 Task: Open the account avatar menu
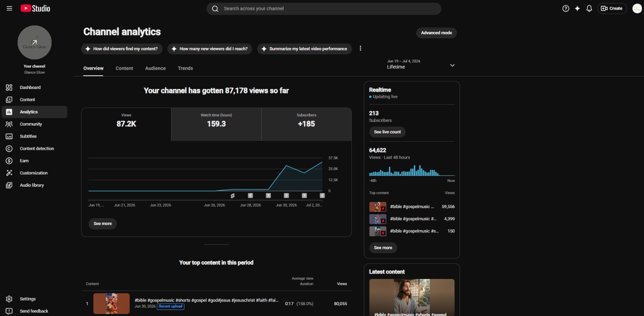click(x=637, y=8)
